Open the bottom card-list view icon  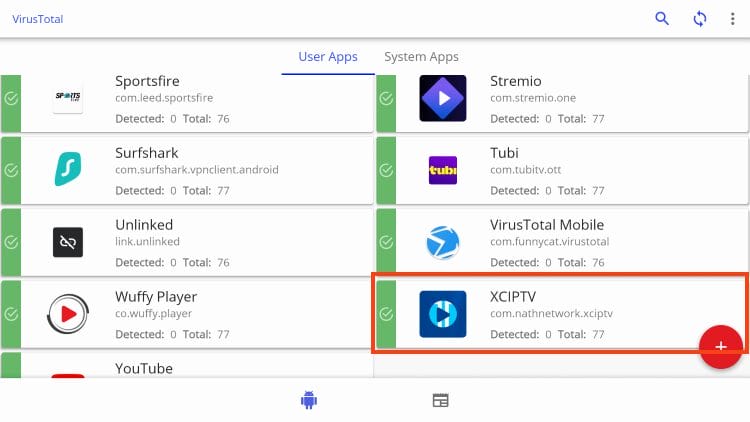440,400
